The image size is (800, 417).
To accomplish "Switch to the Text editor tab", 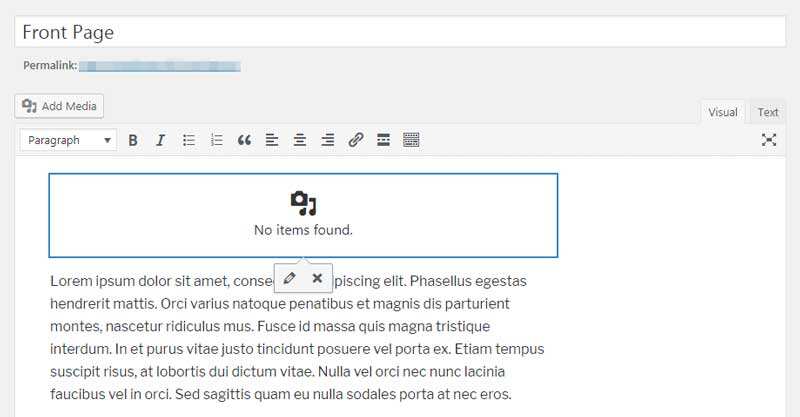I will 767,112.
